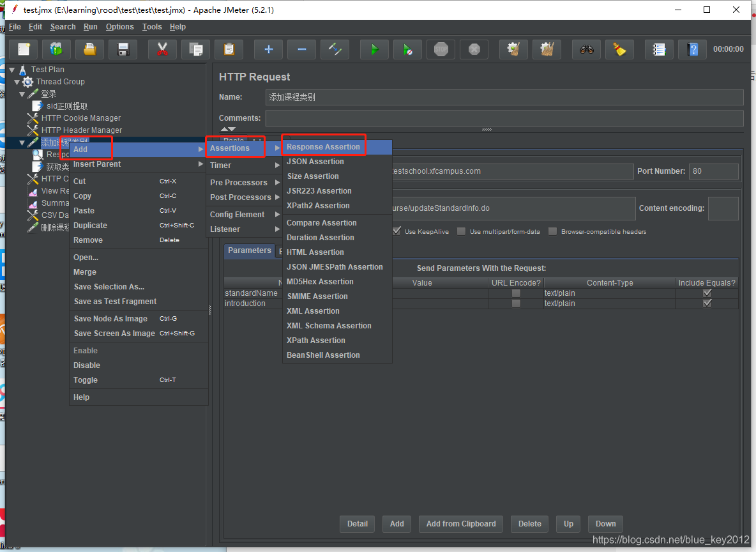This screenshot has height=552, width=756.
Task: Open the Listener submenu
Action: (245, 229)
